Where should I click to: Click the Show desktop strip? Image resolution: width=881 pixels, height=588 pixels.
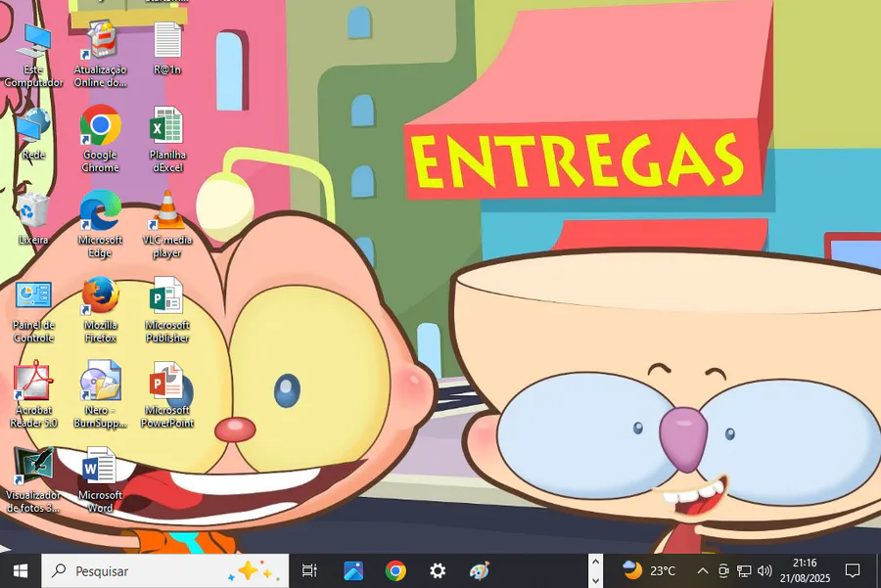click(x=878, y=571)
